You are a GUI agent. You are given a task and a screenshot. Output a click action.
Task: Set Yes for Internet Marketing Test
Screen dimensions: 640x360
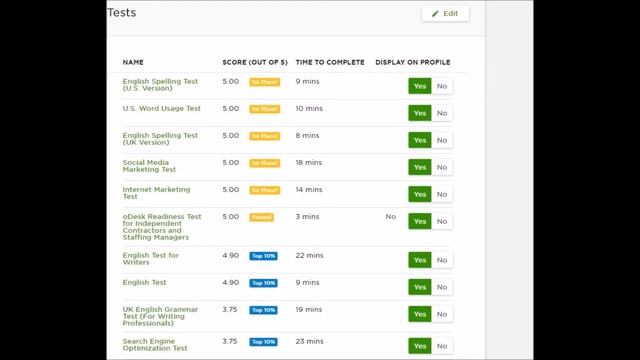[420, 194]
